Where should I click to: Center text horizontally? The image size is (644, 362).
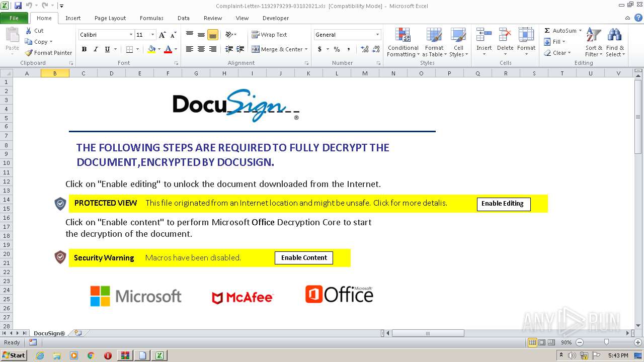click(x=201, y=49)
